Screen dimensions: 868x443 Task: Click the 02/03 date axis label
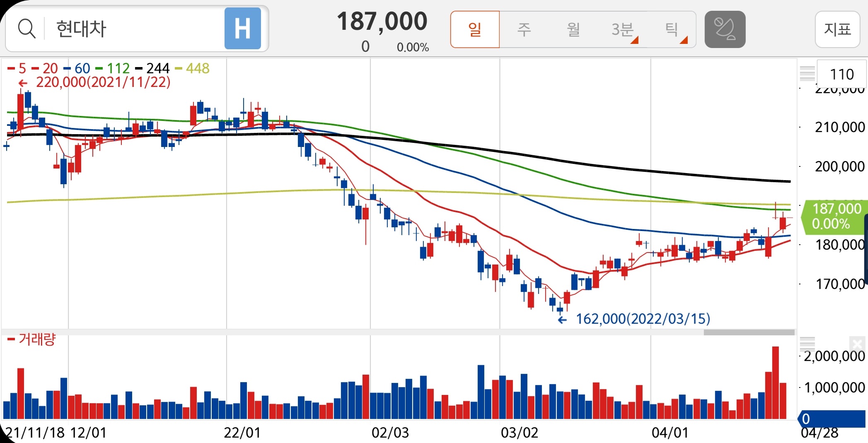pyautogui.click(x=390, y=433)
